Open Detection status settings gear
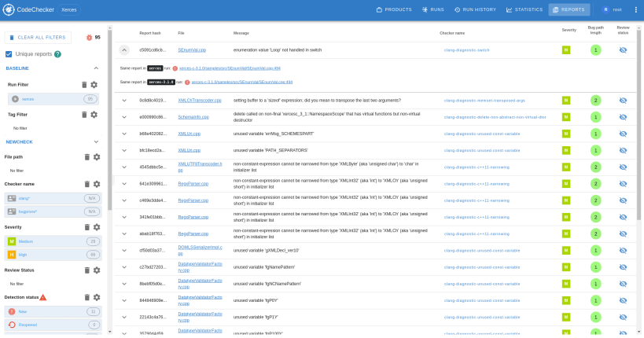644x338 pixels. 97,297
